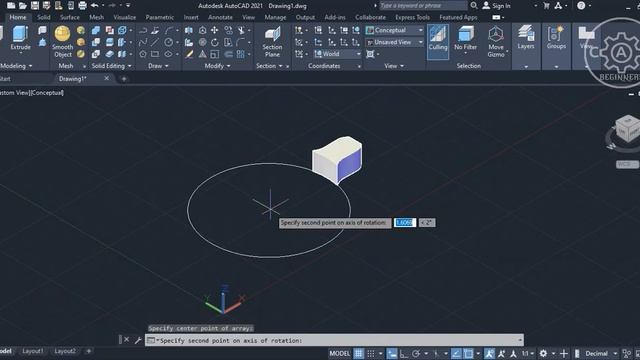This screenshot has height=360, width=640.
Task: Toggle object snap tracking
Action: [x=456, y=353]
